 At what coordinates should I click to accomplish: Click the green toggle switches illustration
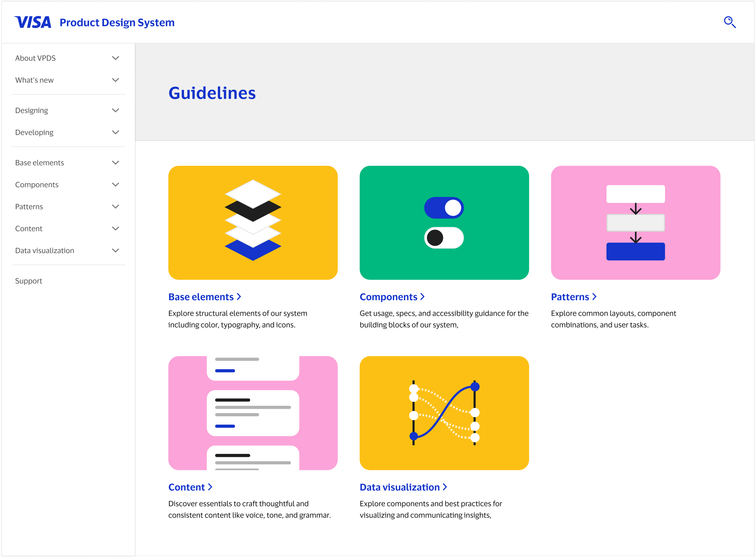click(x=444, y=222)
